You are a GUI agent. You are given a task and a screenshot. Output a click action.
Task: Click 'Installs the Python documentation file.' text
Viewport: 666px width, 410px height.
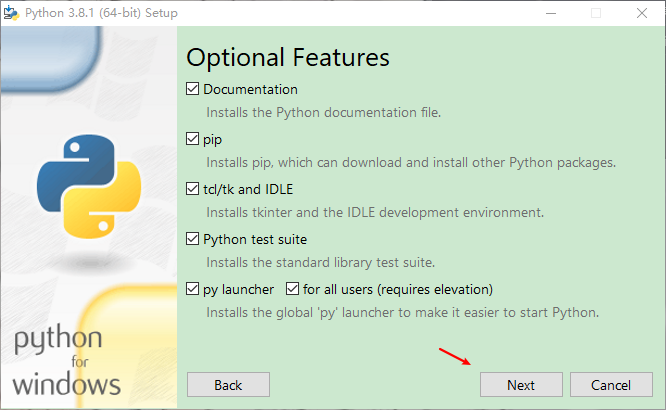(x=324, y=113)
